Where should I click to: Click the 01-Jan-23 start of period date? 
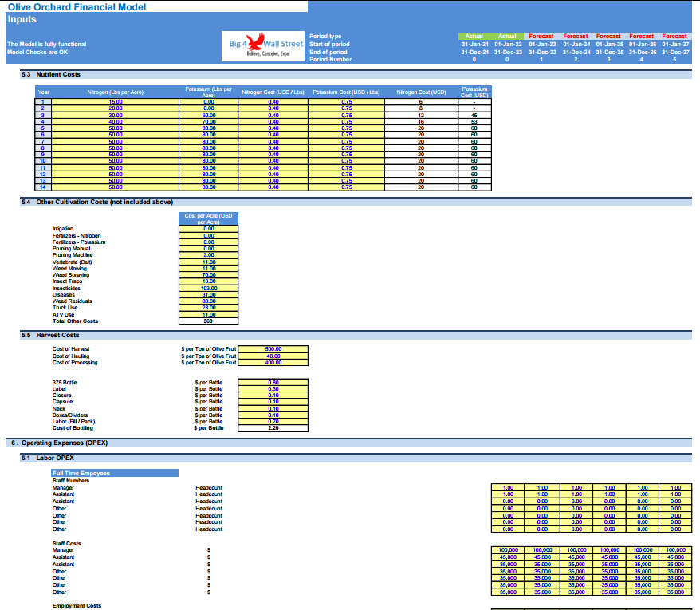[x=542, y=44]
